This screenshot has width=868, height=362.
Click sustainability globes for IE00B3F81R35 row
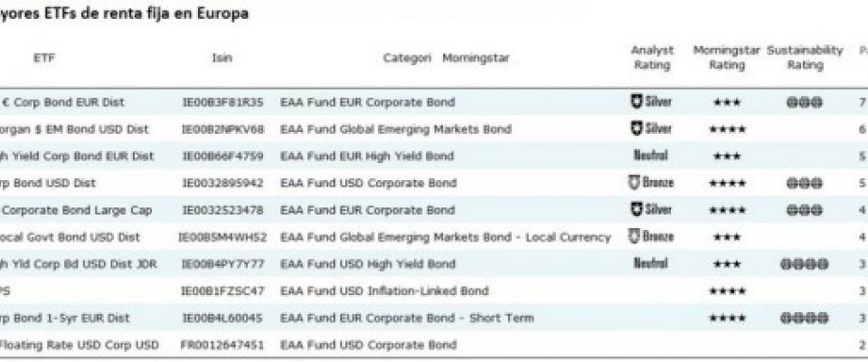[x=805, y=102]
